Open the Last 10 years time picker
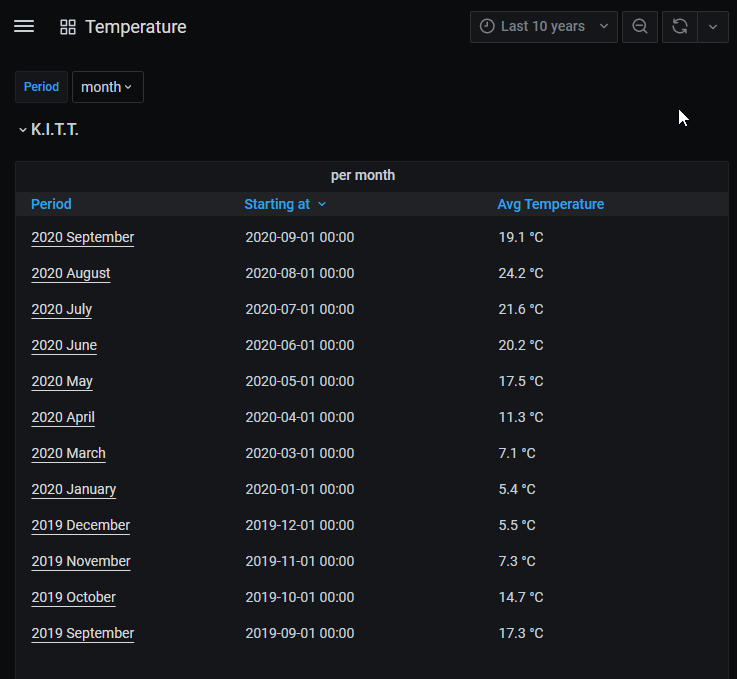Screen dimensions: 737x679 pos(544,27)
